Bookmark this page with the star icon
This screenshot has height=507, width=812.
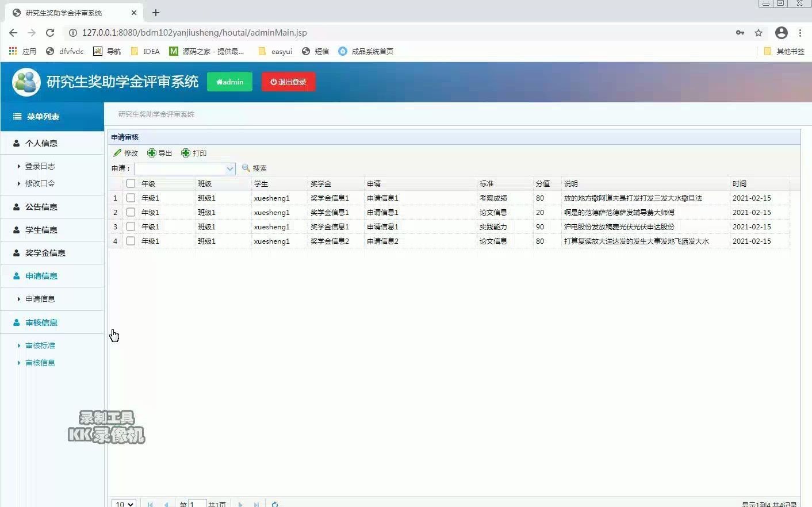click(x=759, y=33)
